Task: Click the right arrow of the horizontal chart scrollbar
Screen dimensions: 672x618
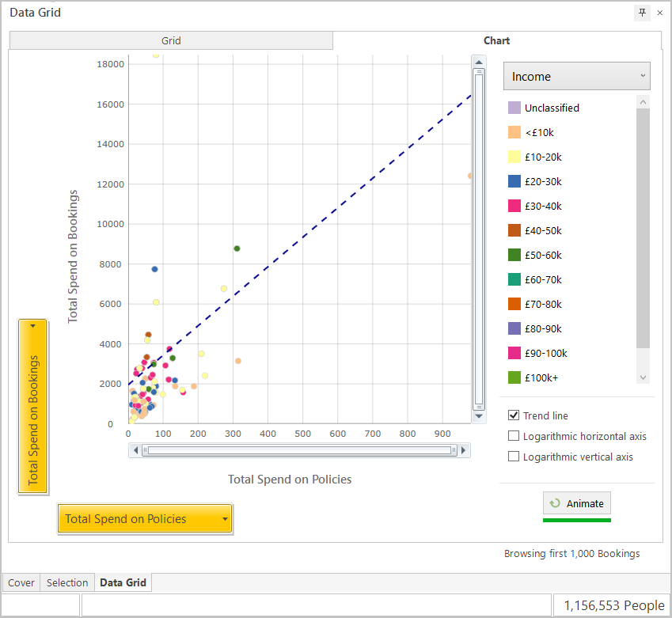Action: [464, 449]
